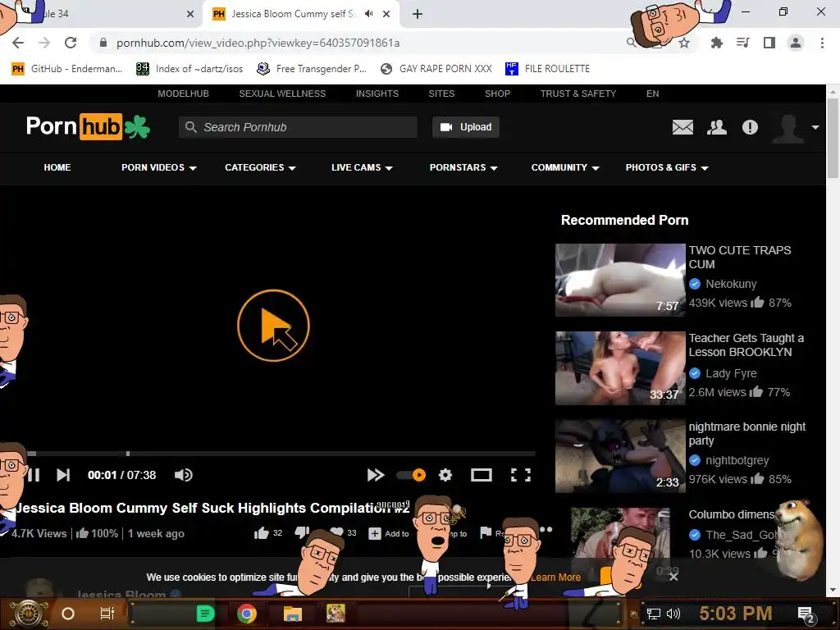The height and width of the screenshot is (630, 840).
Task: Open the site messages envelope icon
Action: [682, 127]
